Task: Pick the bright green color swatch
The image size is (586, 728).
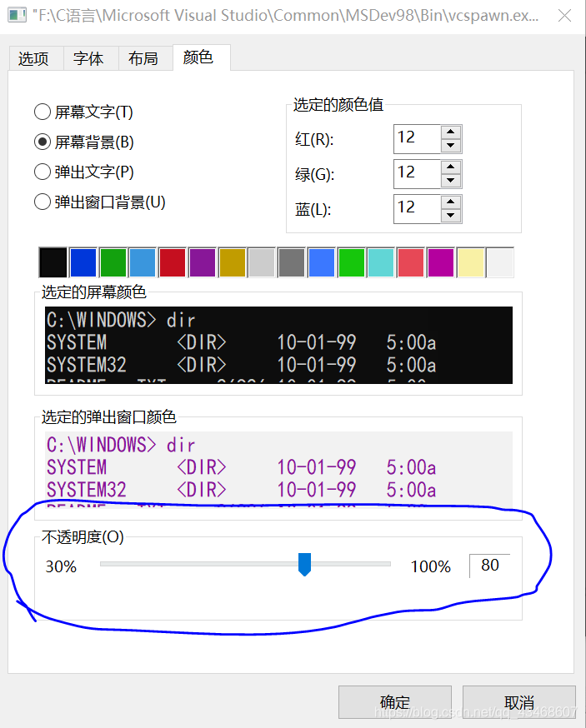Action: click(x=351, y=262)
